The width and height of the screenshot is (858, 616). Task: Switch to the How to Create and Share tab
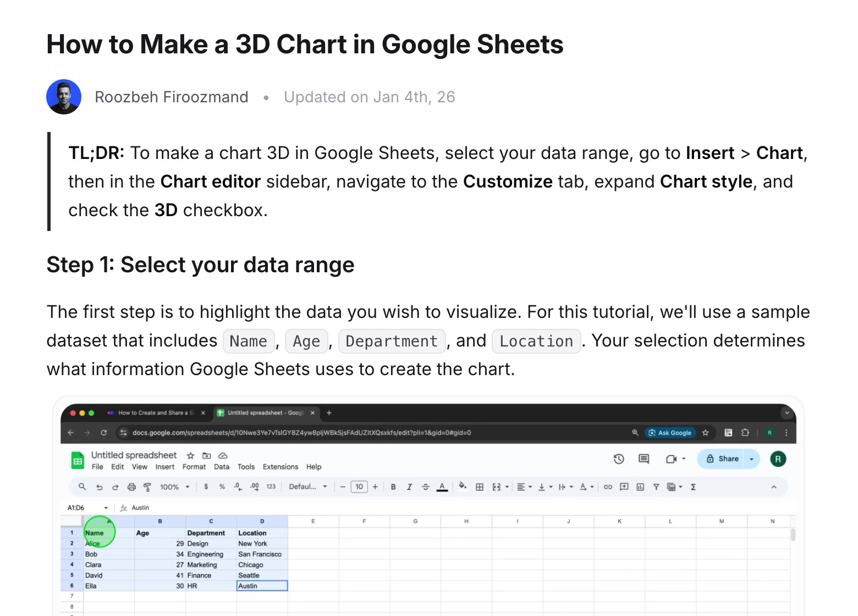156,413
